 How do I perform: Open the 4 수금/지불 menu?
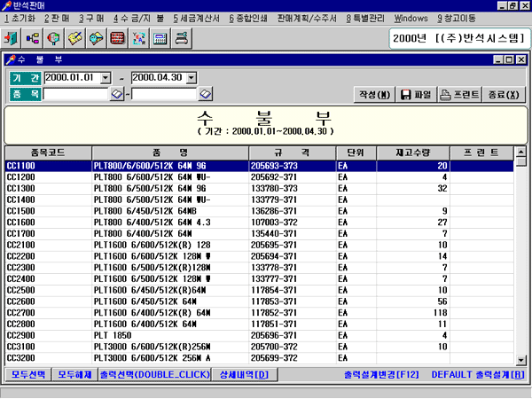click(x=139, y=19)
